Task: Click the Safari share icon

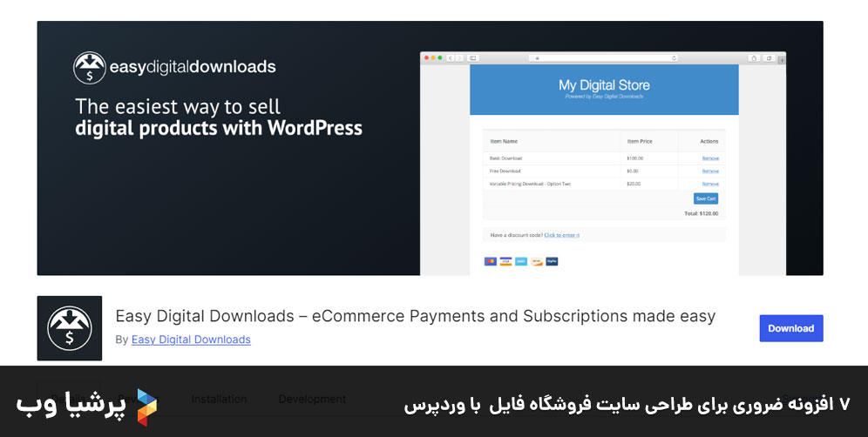Action: (754, 58)
